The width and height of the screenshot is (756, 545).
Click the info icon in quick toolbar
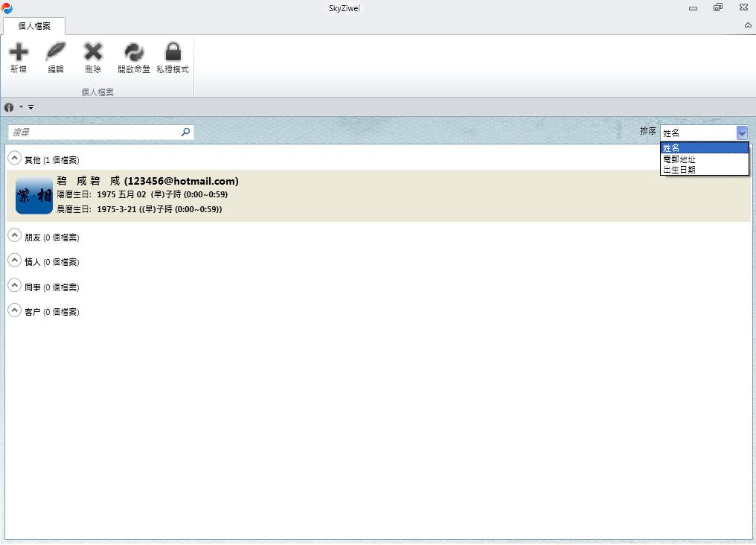tap(9, 107)
